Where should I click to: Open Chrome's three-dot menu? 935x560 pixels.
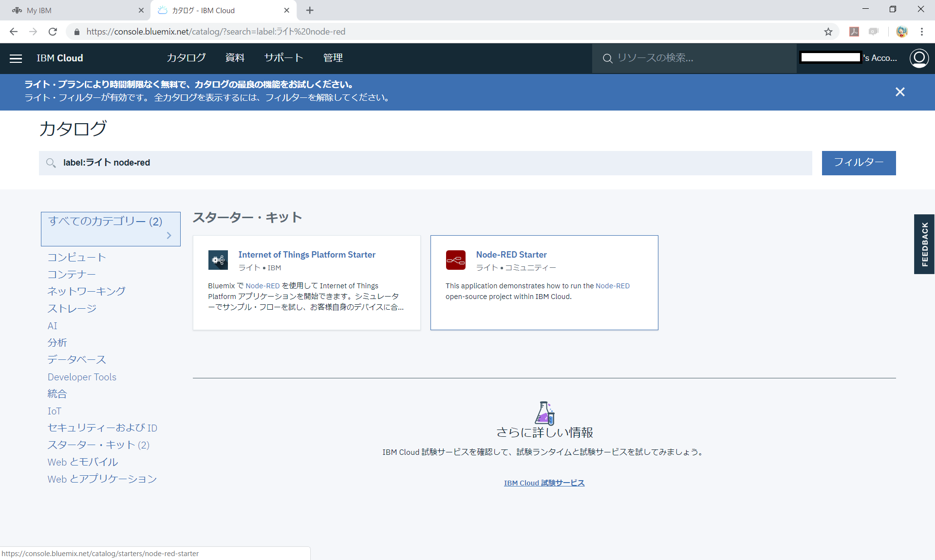tap(922, 32)
